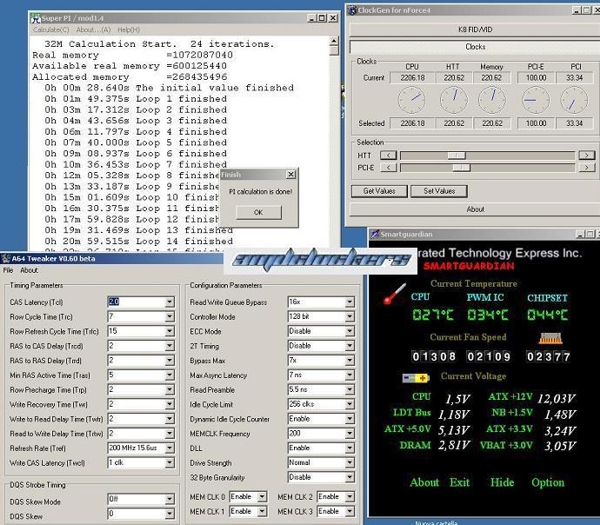Expand the Controller Mode dropdown
This screenshot has width=600, height=525.
pyautogui.click(x=349, y=316)
